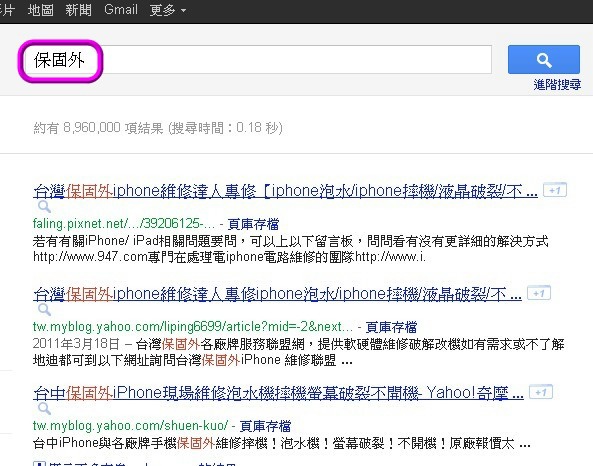Click the +1 button beside the faling.pixnet.net result
593x466 pixels.
pyautogui.click(x=555, y=190)
